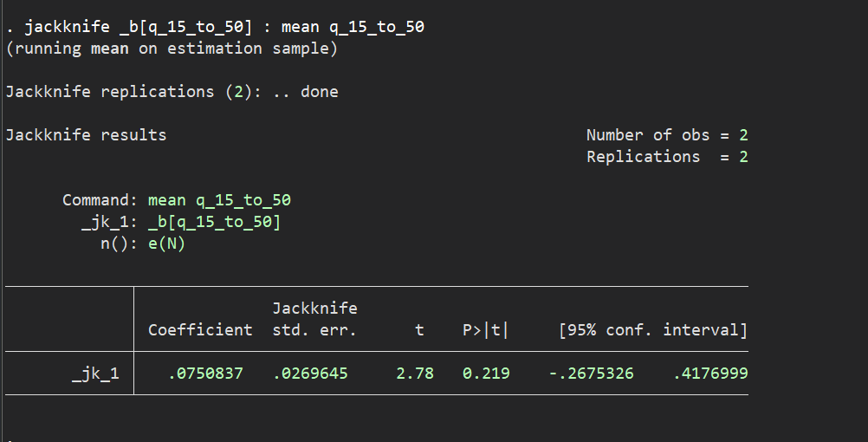
Task: Click the standard error value .0269645
Action: click(x=314, y=374)
